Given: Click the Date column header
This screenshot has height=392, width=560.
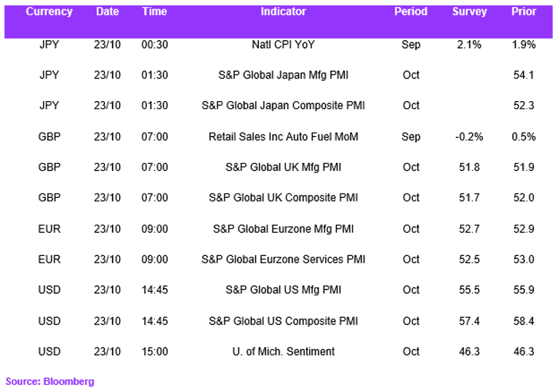Looking at the screenshot, I should [x=108, y=12].
